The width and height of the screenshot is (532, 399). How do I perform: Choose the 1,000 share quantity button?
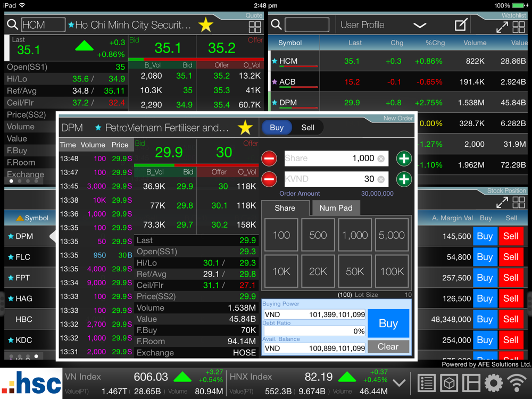355,235
